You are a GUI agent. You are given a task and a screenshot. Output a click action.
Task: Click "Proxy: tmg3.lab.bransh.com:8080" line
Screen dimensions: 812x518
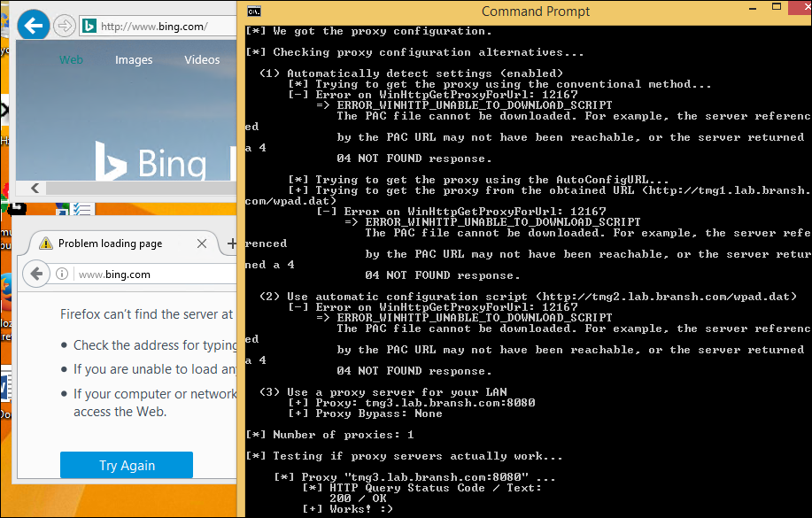click(x=412, y=403)
